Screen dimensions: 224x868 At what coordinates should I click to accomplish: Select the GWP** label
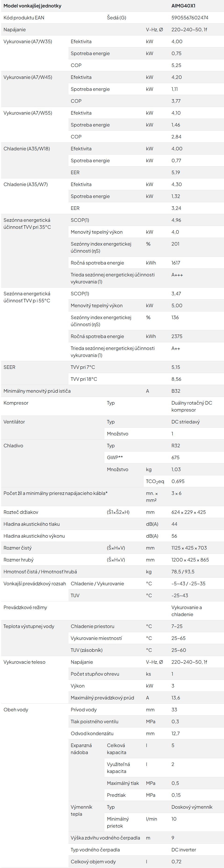click(x=115, y=458)
